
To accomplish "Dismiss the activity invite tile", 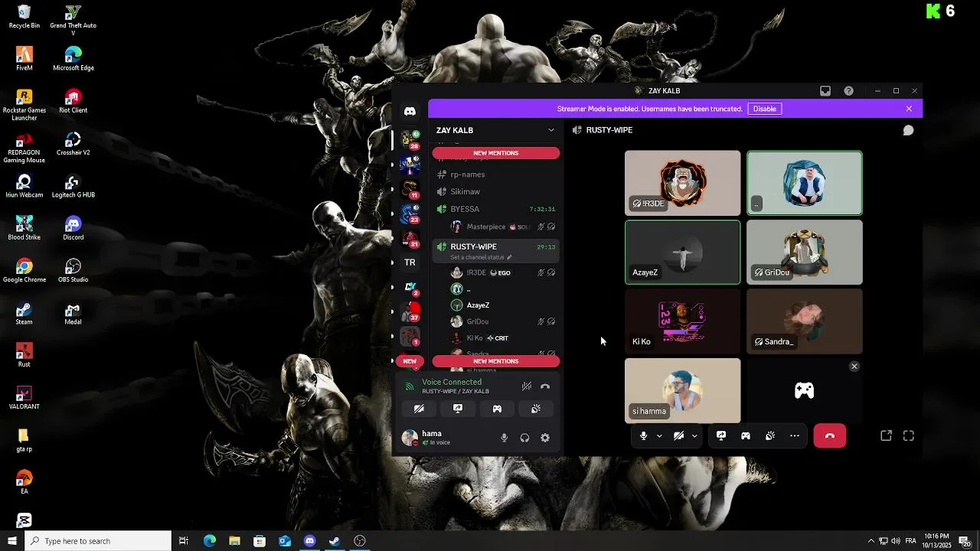I will pyautogui.click(x=854, y=367).
